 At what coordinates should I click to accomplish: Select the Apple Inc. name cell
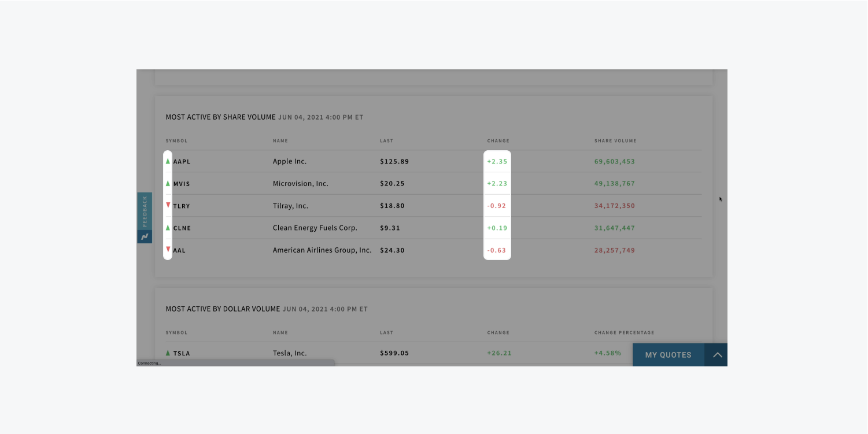coord(290,161)
